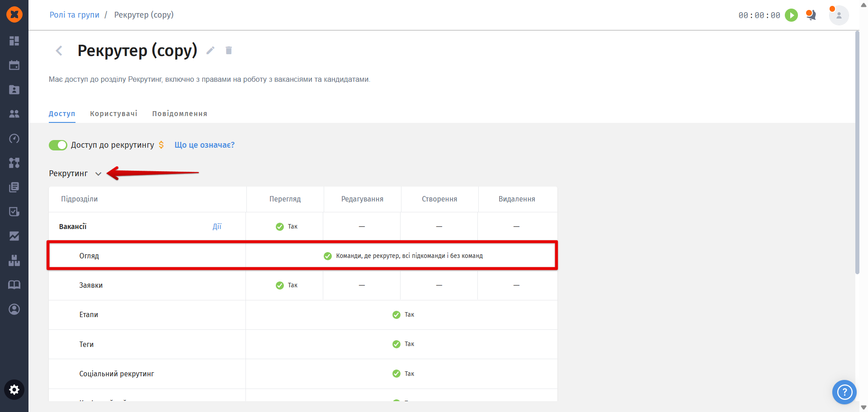Screen dimensions: 868x412
Task: Click the Перегляд column header
Action: coord(285,199)
